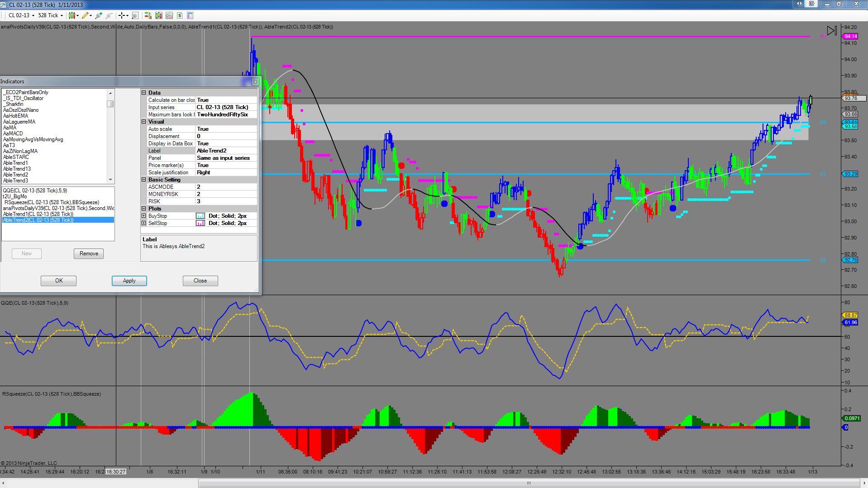The image size is (868, 488).
Task: Select the highlighted AbleTrend2 applied indicator entry
Action: click(58, 220)
